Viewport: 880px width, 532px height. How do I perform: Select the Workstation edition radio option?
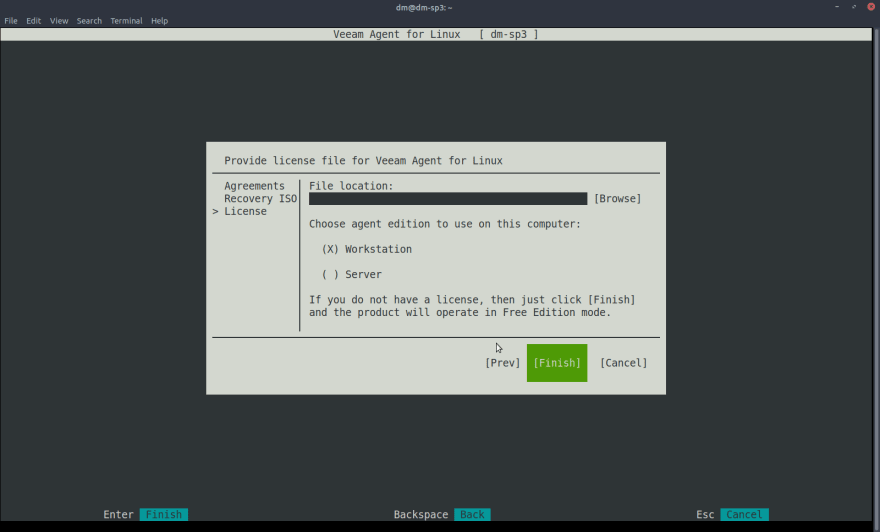(x=366, y=249)
